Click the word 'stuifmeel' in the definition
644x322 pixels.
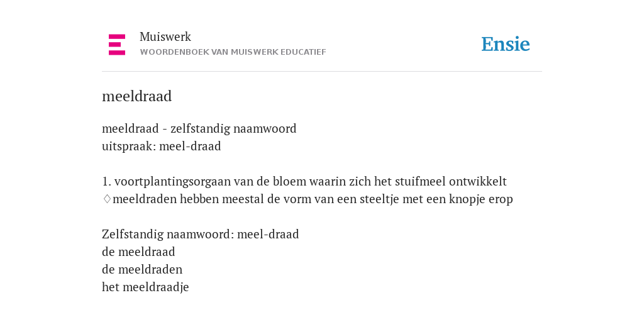pyautogui.click(x=420, y=182)
